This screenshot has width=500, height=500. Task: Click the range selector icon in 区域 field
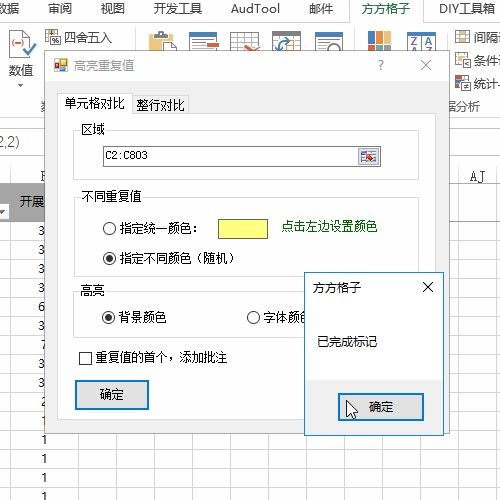pos(369,156)
